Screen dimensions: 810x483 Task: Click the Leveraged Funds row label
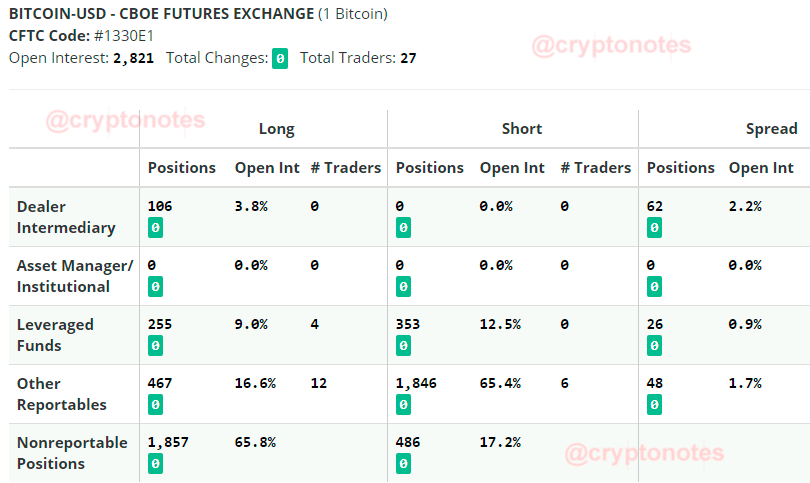coord(55,335)
